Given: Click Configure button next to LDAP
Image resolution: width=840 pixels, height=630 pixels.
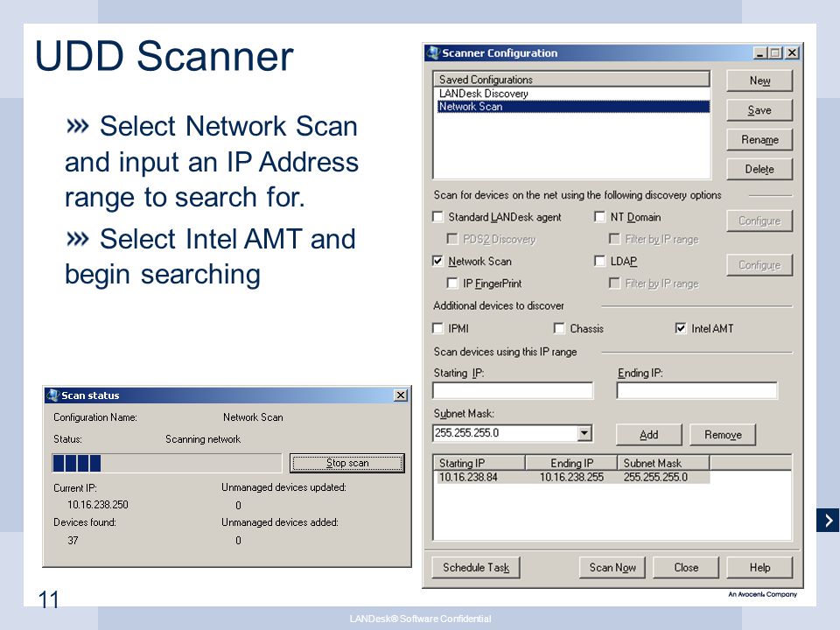Looking at the screenshot, I should (759, 264).
